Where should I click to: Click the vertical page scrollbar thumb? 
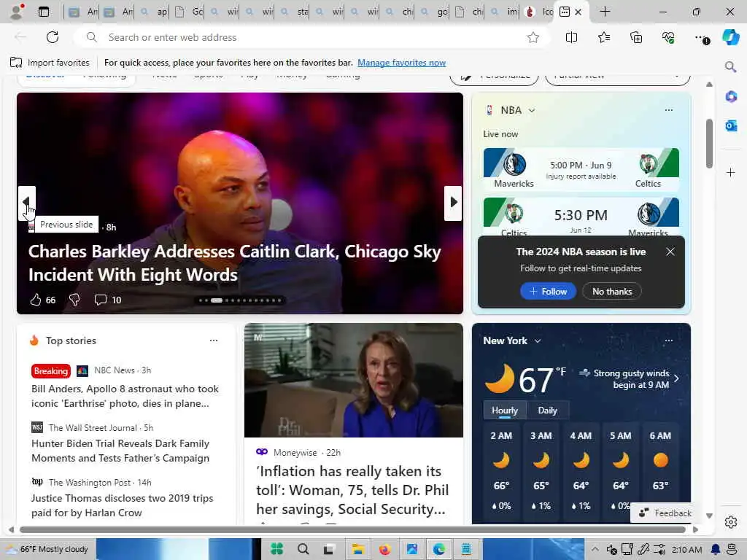pyautogui.click(x=709, y=143)
